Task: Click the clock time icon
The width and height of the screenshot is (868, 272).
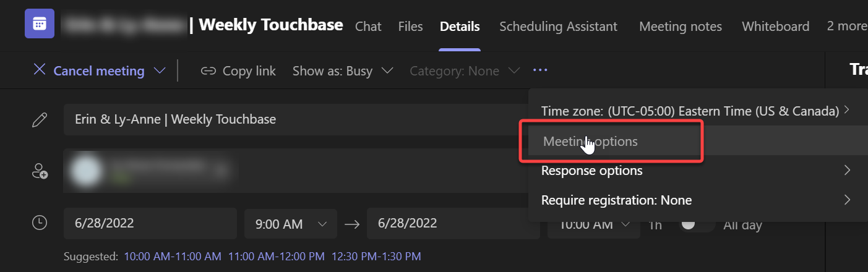Action: click(40, 223)
